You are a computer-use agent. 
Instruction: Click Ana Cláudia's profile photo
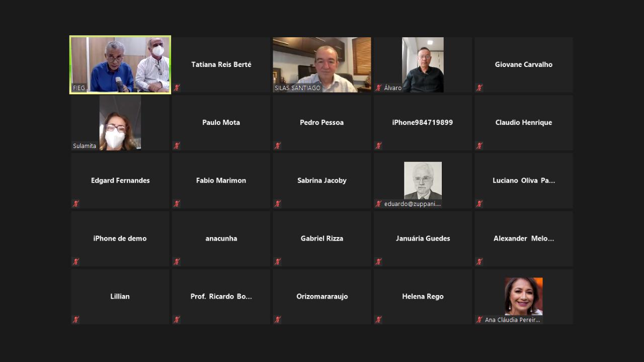point(524,296)
